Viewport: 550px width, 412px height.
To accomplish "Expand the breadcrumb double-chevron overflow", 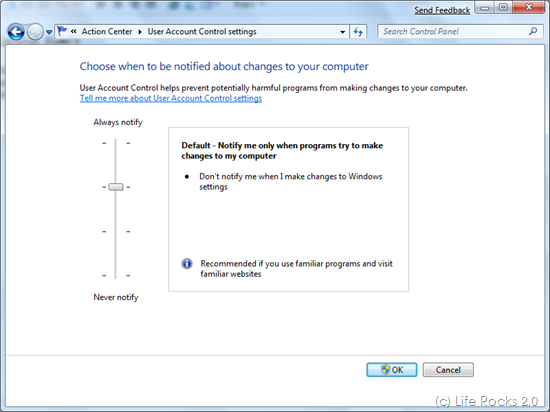I will 74,32.
